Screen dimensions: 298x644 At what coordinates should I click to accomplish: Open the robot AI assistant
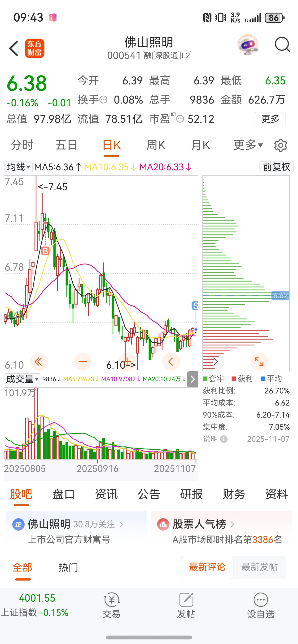[248, 45]
